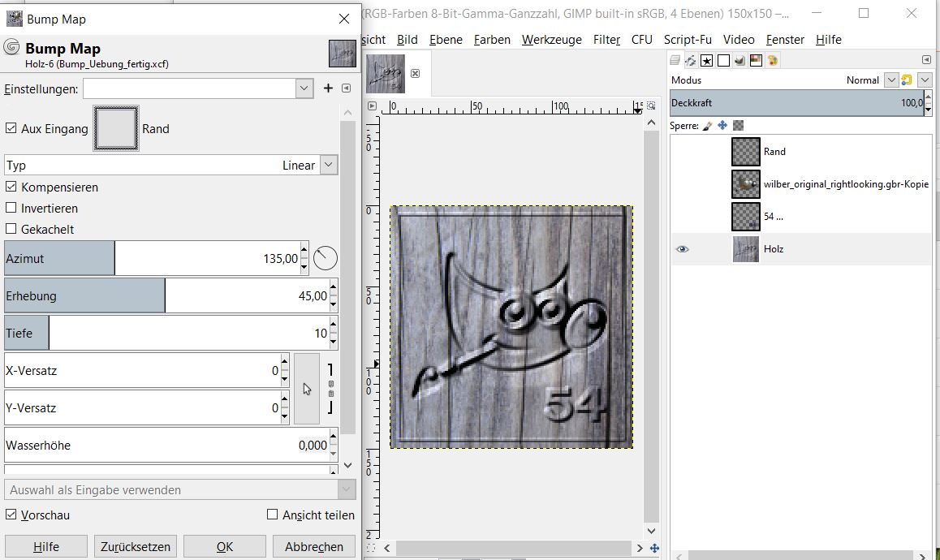Open the layer Modus Normal dropdown

[x=891, y=80]
